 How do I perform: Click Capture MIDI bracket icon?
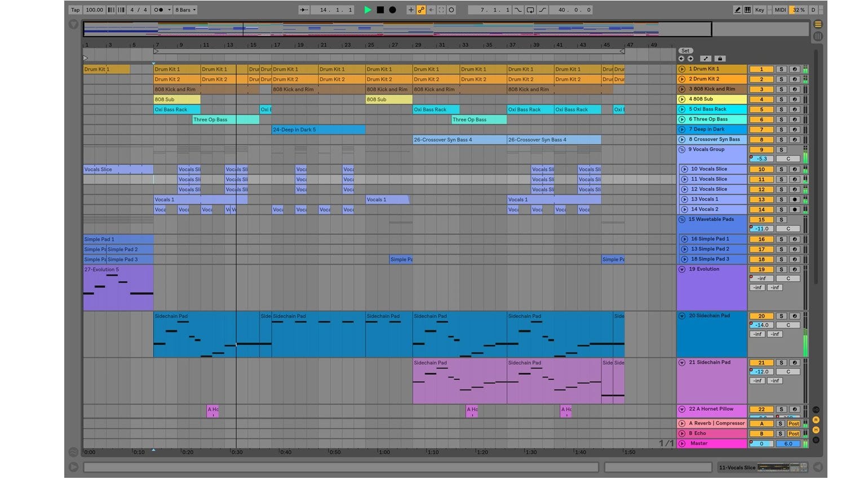click(441, 10)
